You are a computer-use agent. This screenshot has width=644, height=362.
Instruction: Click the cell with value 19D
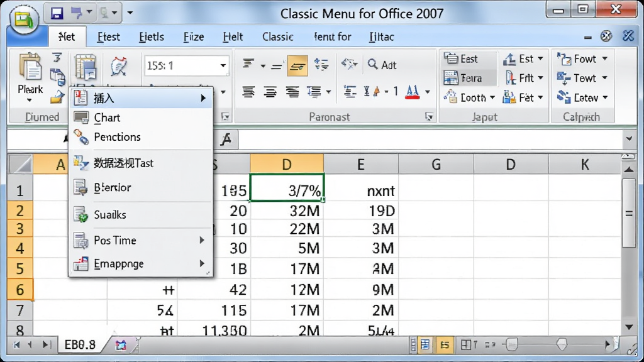tap(361, 211)
